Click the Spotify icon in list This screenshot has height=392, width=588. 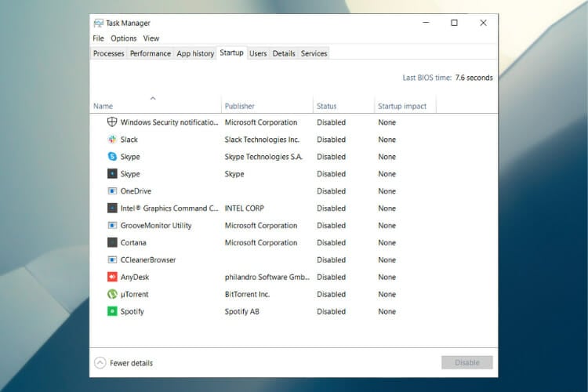pos(112,311)
